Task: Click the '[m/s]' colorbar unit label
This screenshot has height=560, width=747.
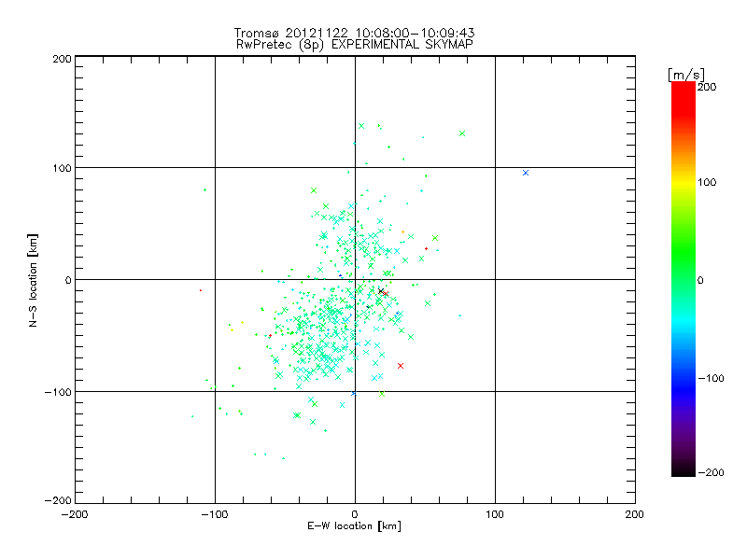Action: coord(686,75)
